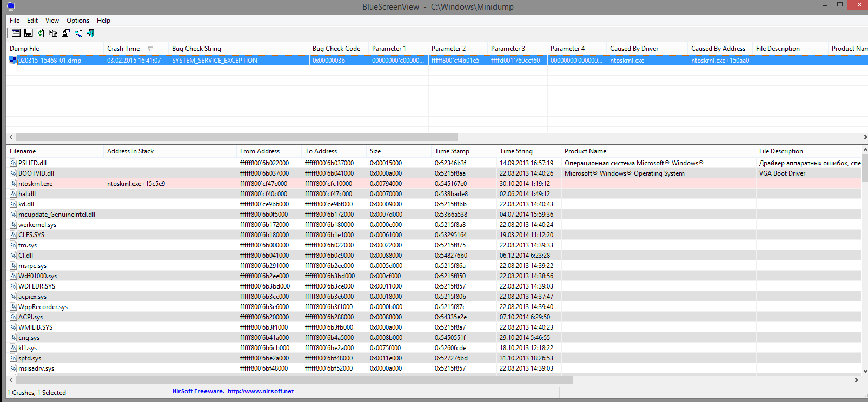Click the crash time 03.02.2015 16:41:07
Viewport: 868px width, 402px height.
click(136, 61)
